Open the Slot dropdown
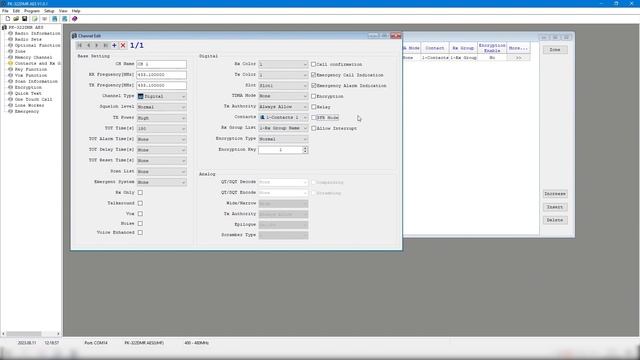Screen dimensions: 640x360 point(283,86)
